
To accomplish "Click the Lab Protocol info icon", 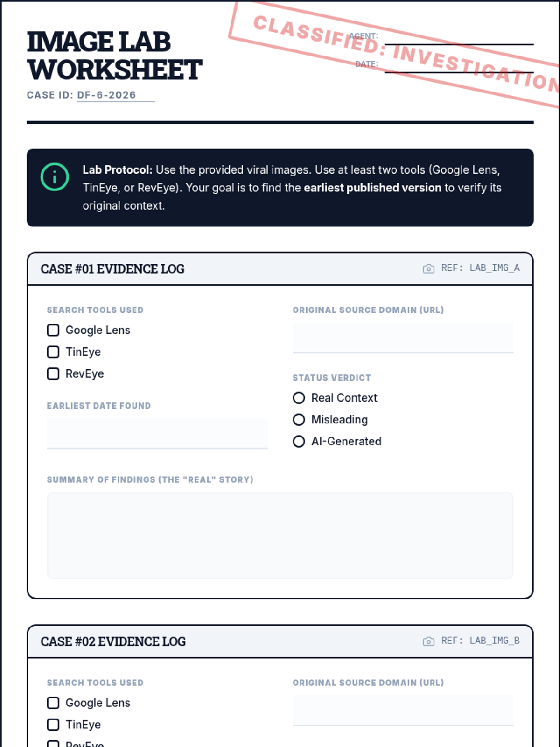I will click(55, 177).
